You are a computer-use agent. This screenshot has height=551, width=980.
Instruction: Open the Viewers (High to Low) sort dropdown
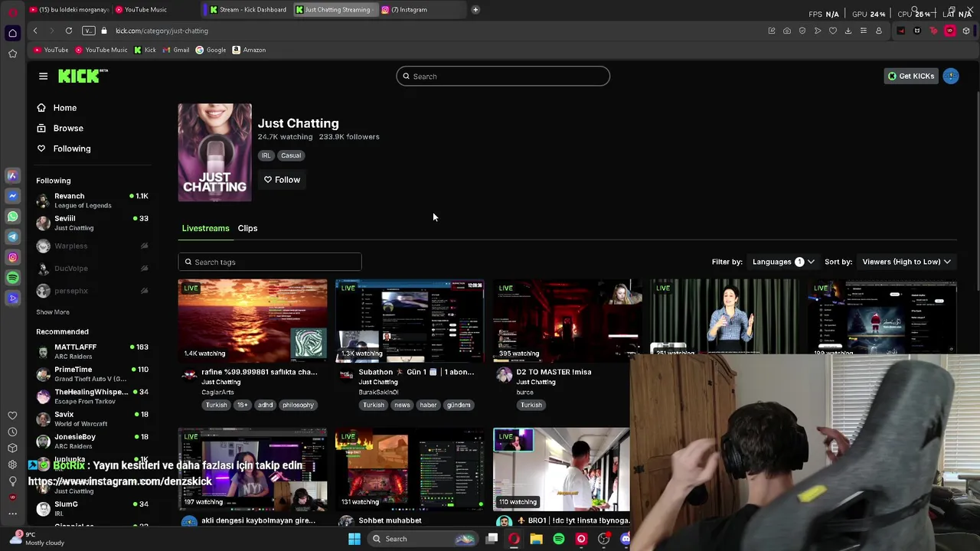tap(906, 262)
